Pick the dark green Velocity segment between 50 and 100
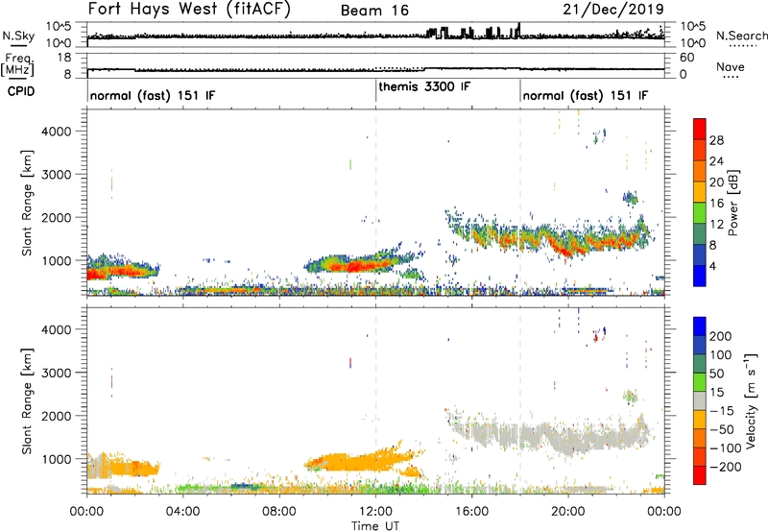Screen dimensions: 768x532 point(700,364)
